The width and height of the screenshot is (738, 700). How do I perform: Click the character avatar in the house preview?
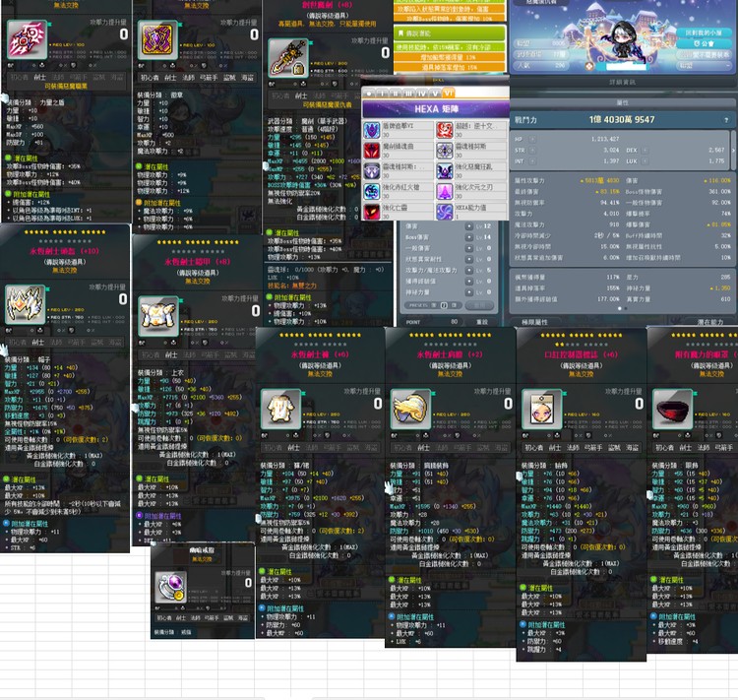coord(625,41)
